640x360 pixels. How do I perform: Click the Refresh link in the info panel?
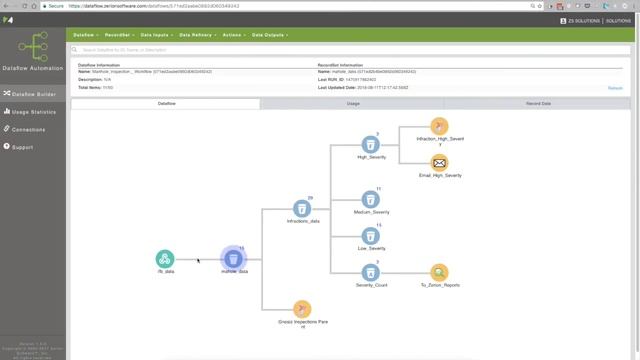(x=615, y=88)
